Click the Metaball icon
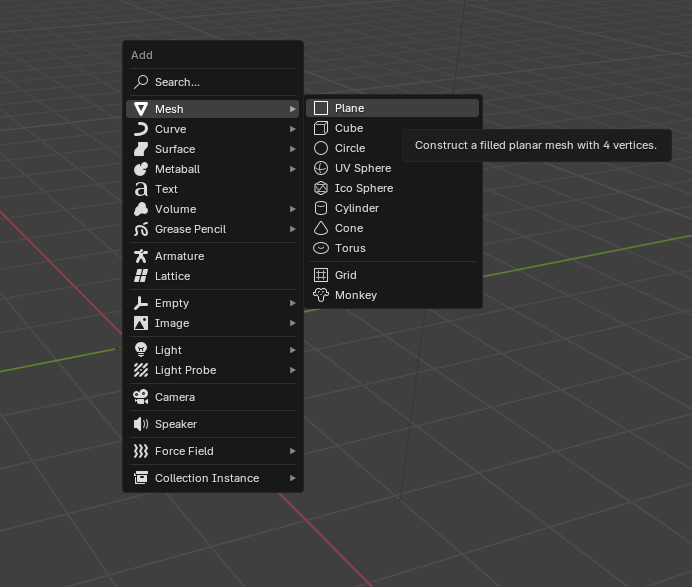 coord(141,169)
